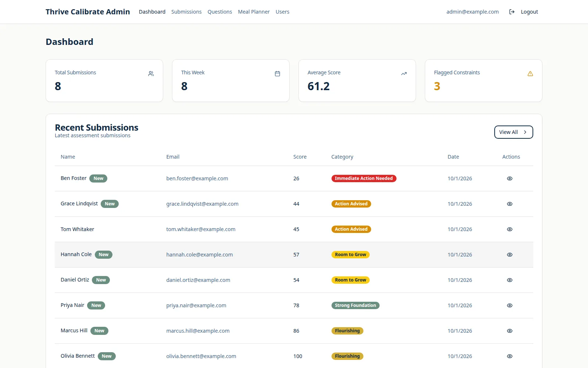Image resolution: width=588 pixels, height=368 pixels.
Task: Click the Average Score value 61.2
Action: click(x=319, y=86)
